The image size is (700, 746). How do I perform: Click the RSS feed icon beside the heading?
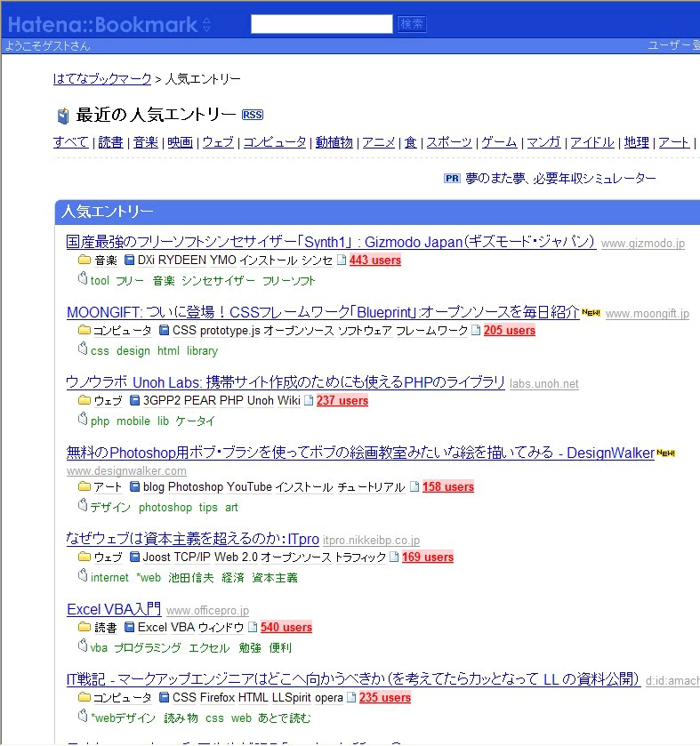click(x=253, y=115)
